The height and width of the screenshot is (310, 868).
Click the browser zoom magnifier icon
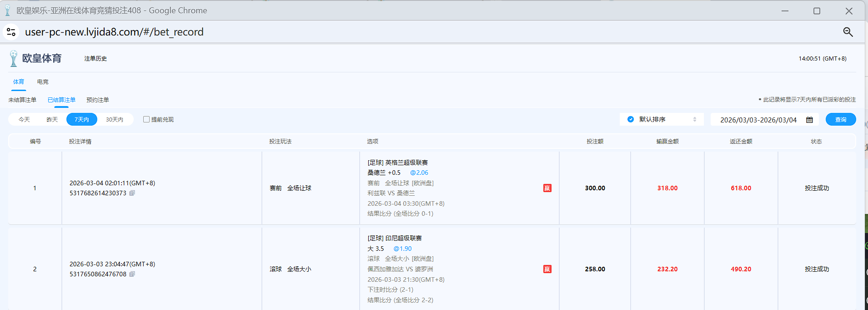point(848,32)
